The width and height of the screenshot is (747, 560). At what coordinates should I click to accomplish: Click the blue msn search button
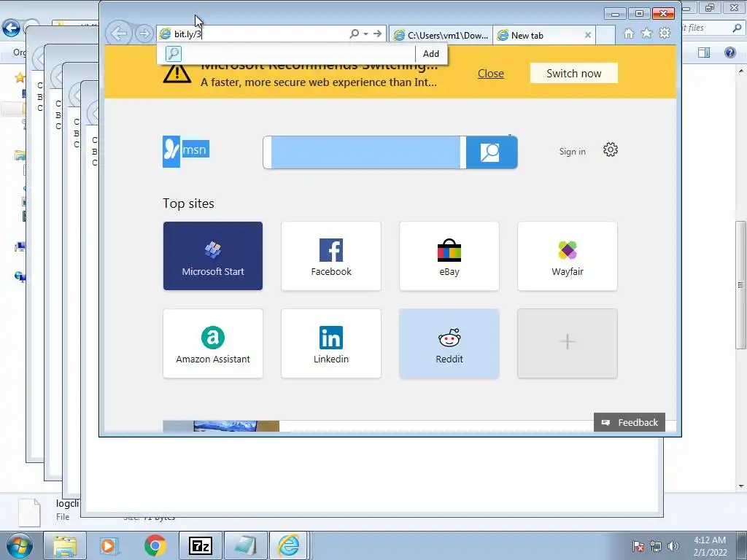point(491,152)
